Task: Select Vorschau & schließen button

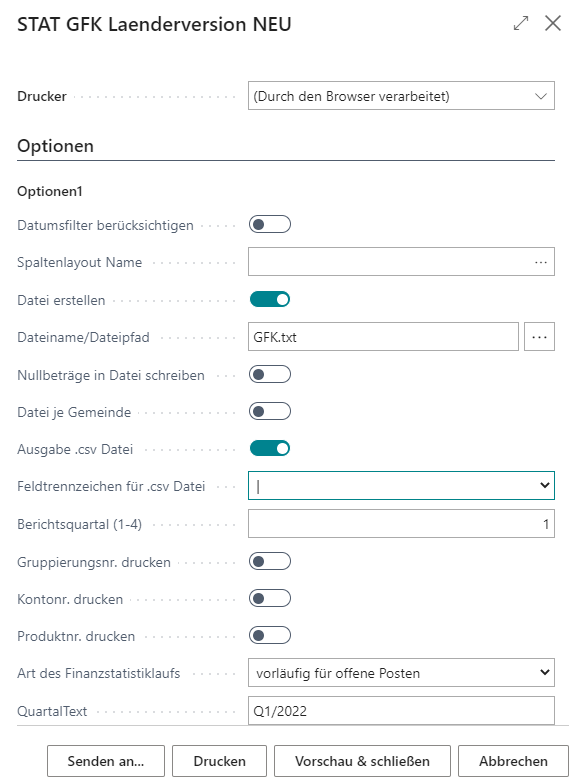Action: click(x=362, y=761)
